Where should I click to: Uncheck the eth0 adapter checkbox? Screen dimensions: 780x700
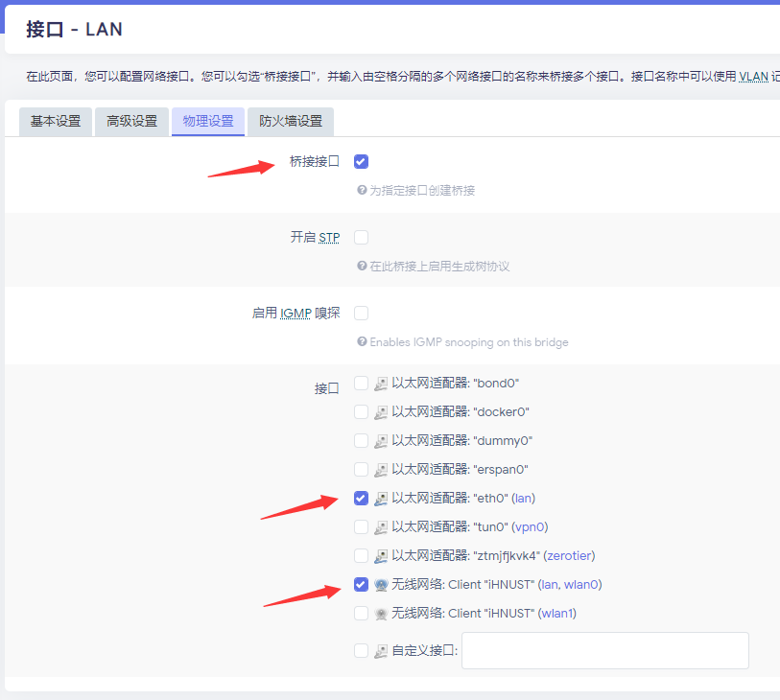coord(361,499)
